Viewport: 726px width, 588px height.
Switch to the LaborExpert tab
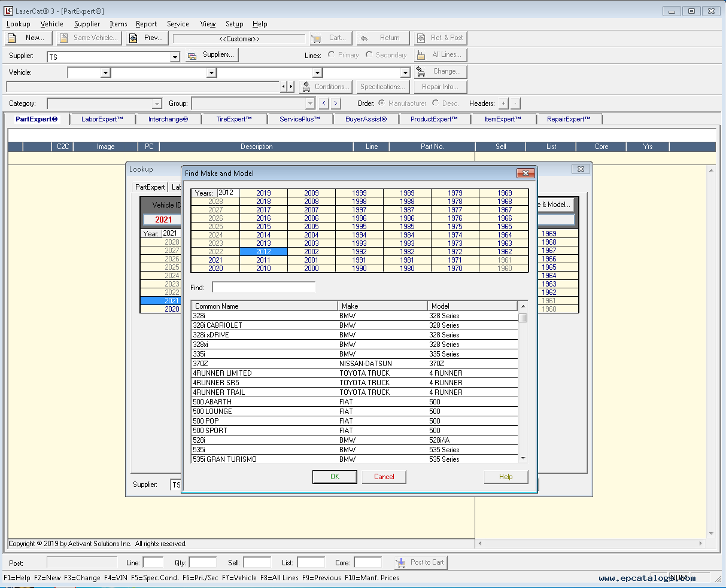(x=102, y=119)
